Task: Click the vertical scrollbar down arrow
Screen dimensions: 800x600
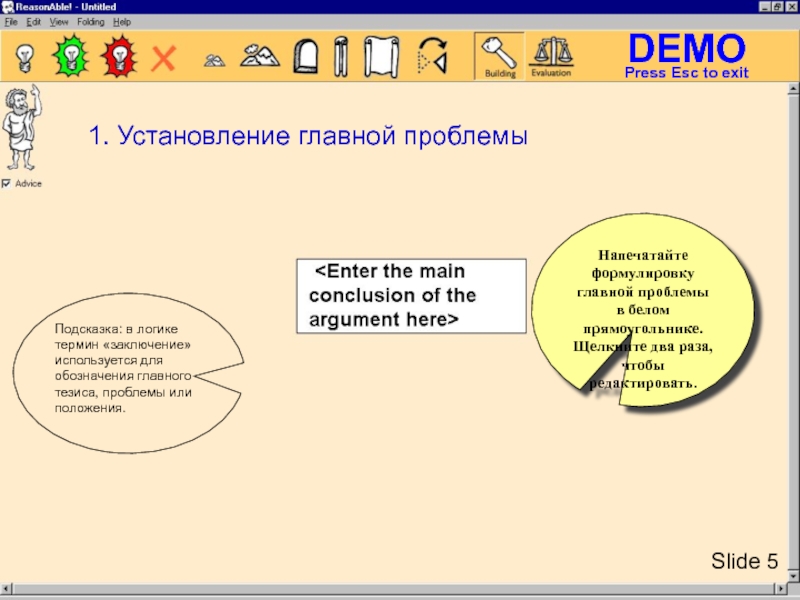Action: pyautogui.click(x=793, y=577)
